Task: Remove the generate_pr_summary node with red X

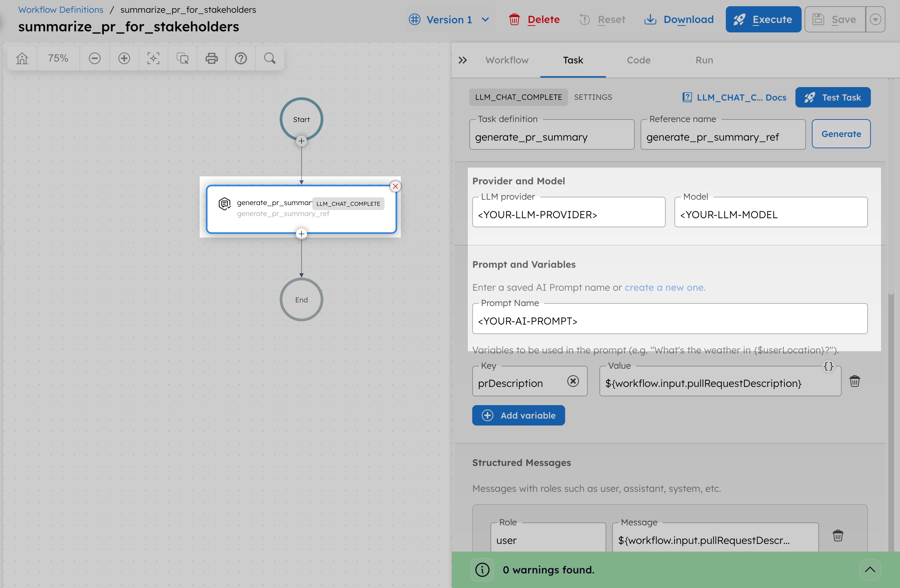Action: [x=395, y=186]
